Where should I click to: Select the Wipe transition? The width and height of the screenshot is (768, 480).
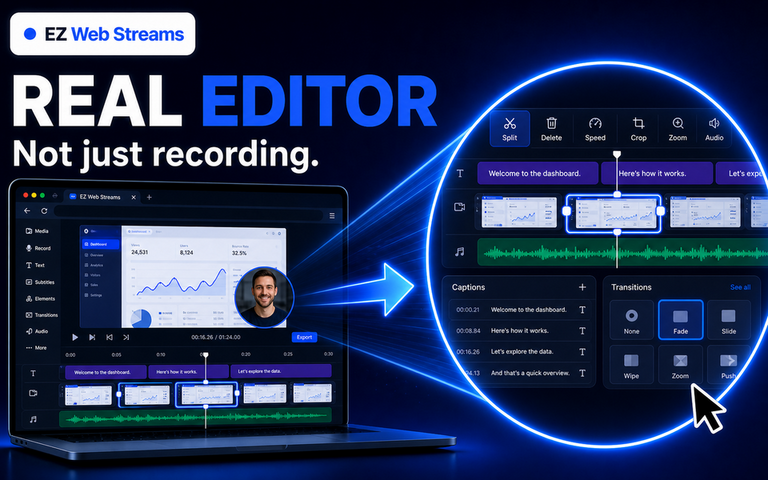[x=631, y=364]
